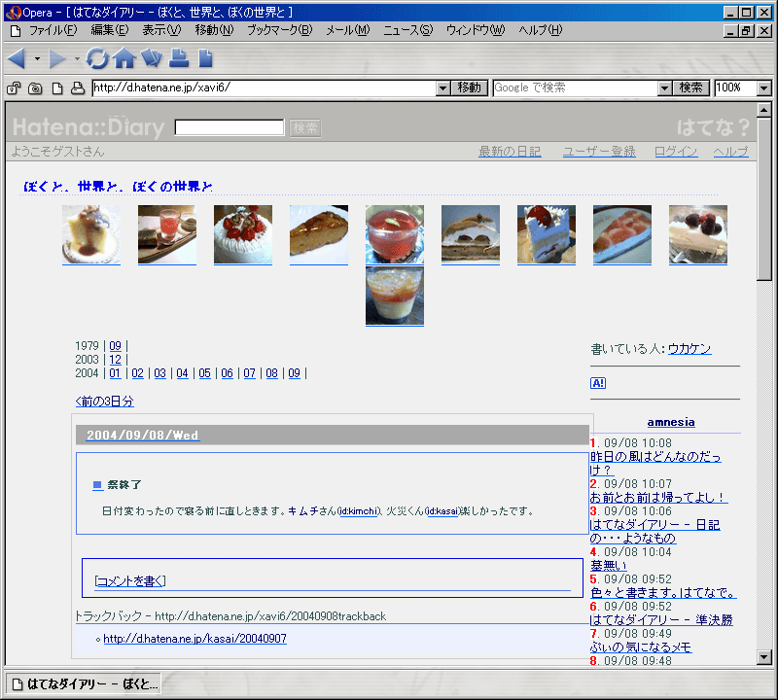Screen dimensions: 778x700
Task: Open the orange layered pudding cup thumbnail
Action: tap(395, 296)
